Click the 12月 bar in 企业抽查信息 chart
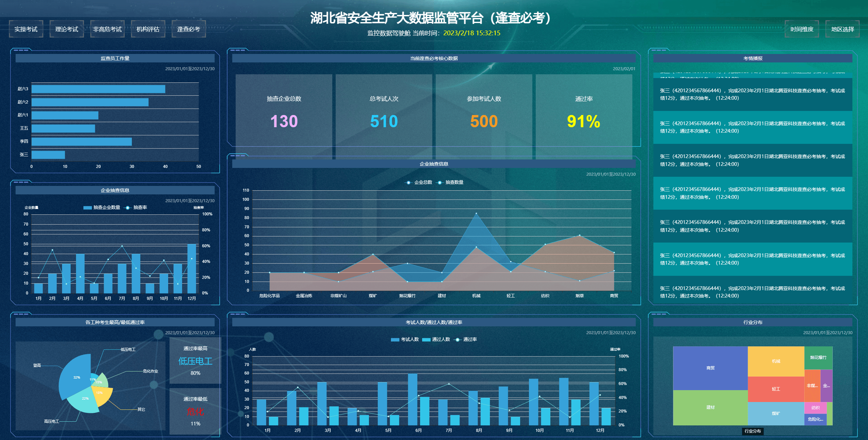The width and height of the screenshot is (868, 440). [x=192, y=268]
